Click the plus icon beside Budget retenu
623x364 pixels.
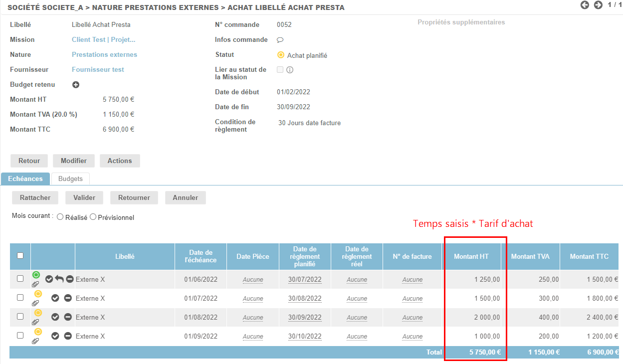pos(76,85)
